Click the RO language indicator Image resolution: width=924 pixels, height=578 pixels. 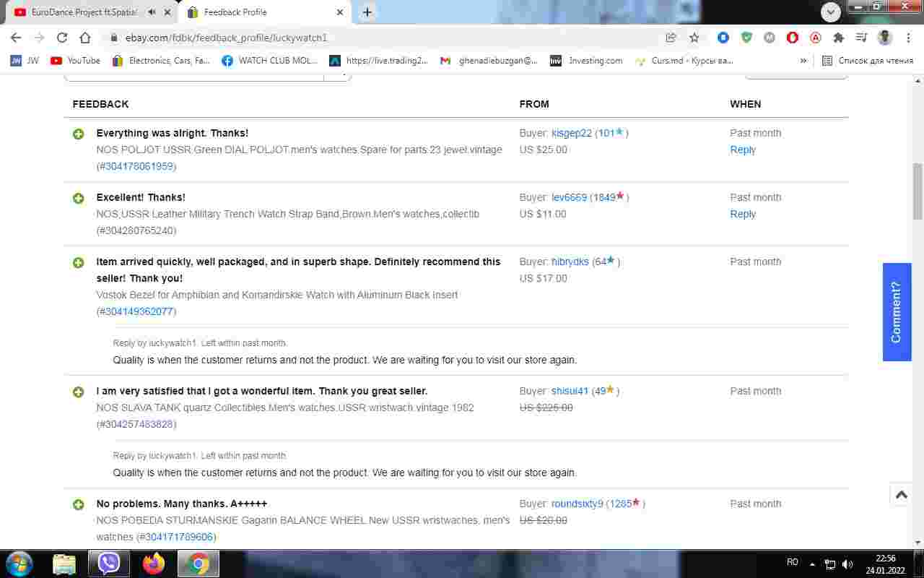click(793, 562)
